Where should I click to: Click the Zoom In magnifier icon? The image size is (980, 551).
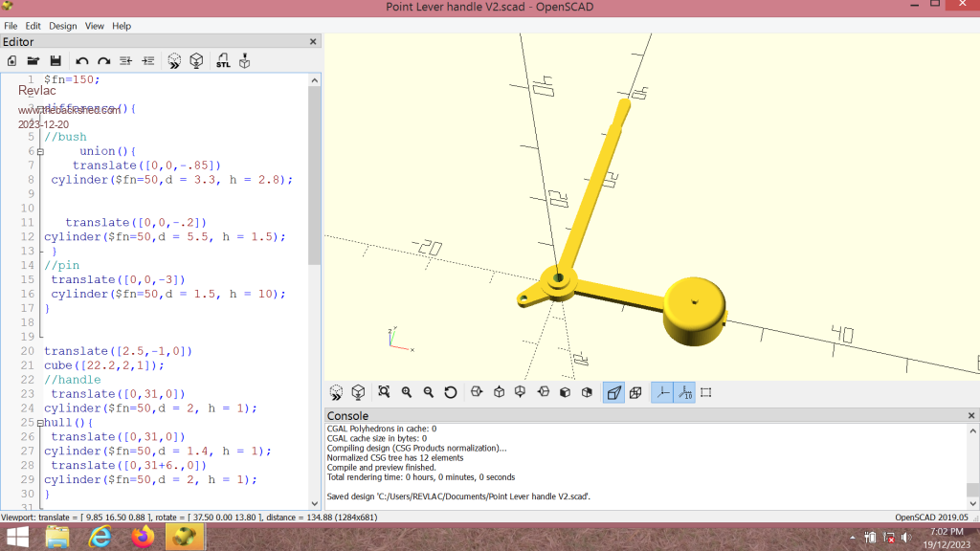pos(407,392)
